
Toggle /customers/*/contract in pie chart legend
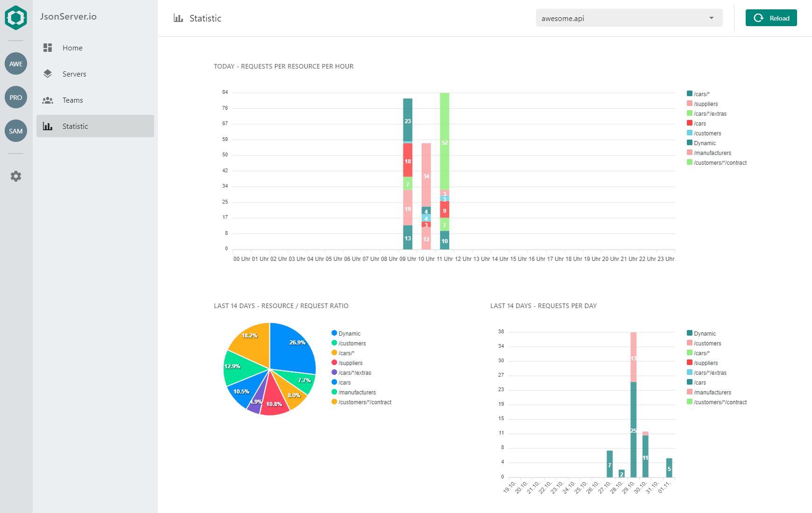point(361,402)
